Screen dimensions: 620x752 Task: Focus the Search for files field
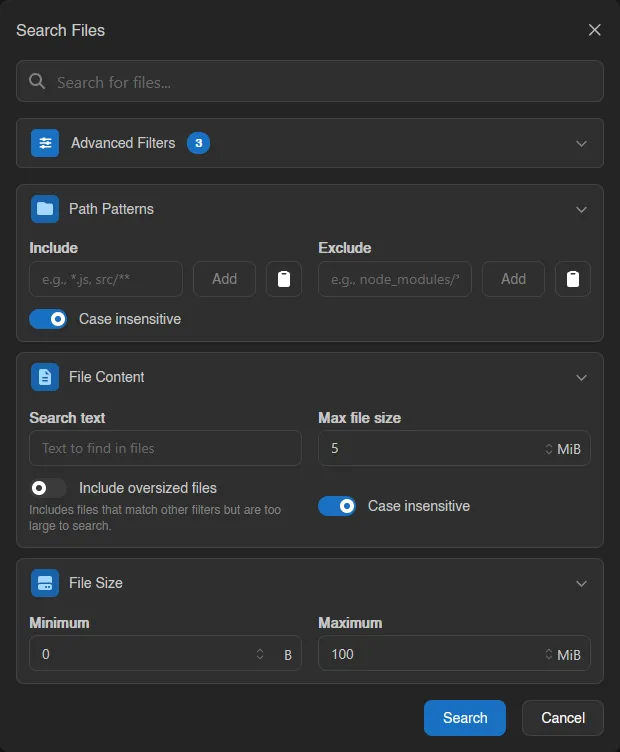coord(310,81)
